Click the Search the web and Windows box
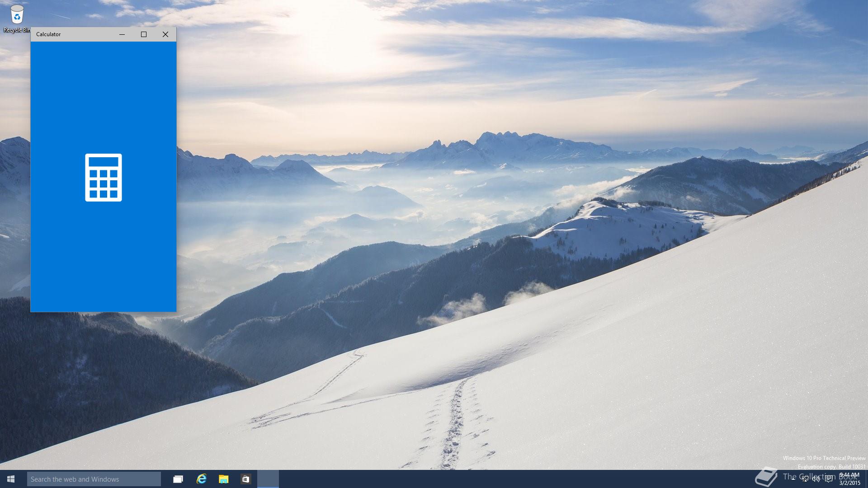 click(94, 479)
